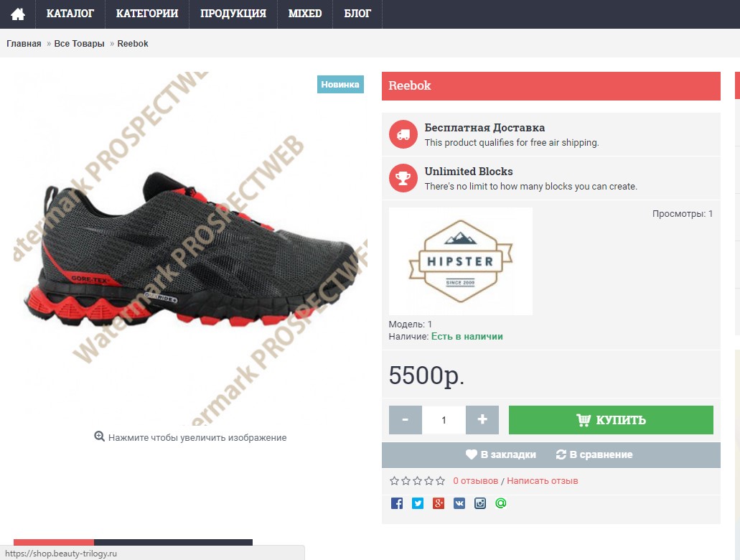Open the КАТАЛОГ menu
740x560 pixels.
click(x=70, y=14)
